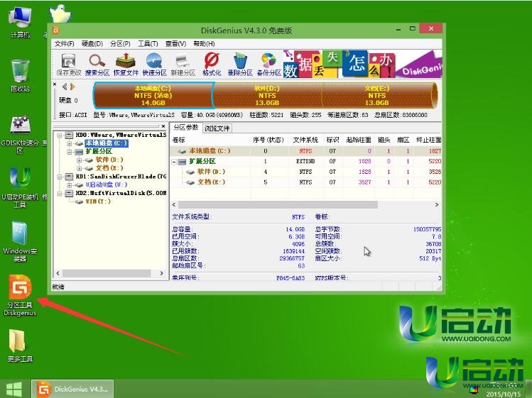Image resolution: width=532 pixels, height=398 pixels.
Task: Click tree panel horizontal scrollbar thumb
Action: pos(107,273)
